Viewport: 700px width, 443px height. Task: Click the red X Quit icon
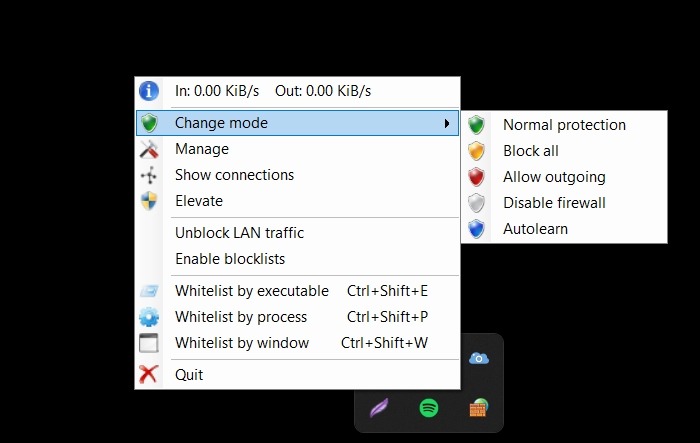tap(149, 375)
